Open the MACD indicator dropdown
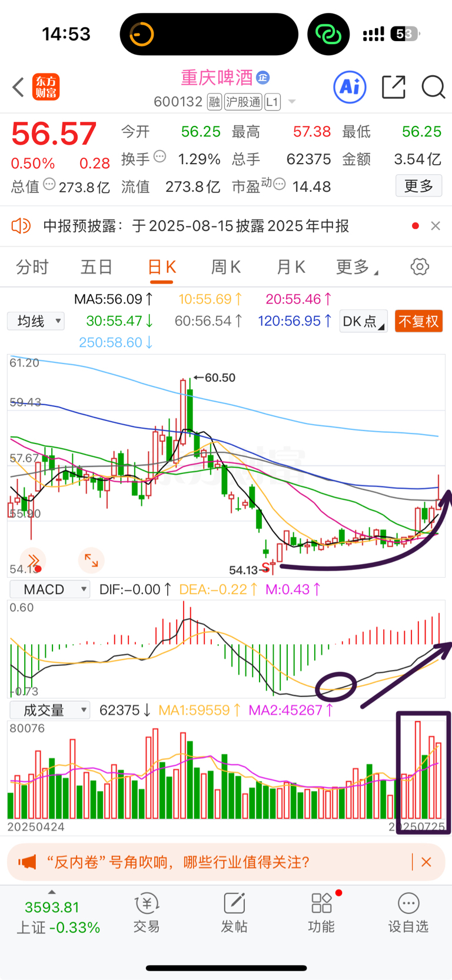 pos(49,589)
